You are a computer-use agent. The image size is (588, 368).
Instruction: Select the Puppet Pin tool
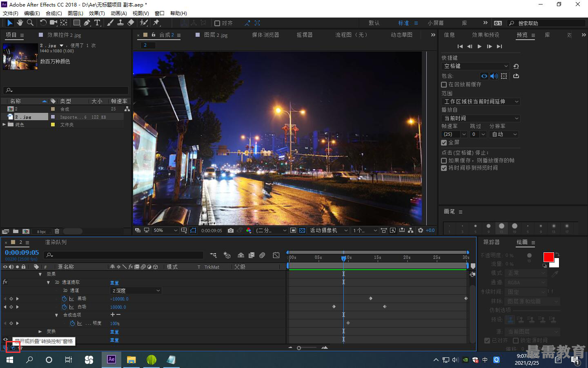(x=156, y=23)
